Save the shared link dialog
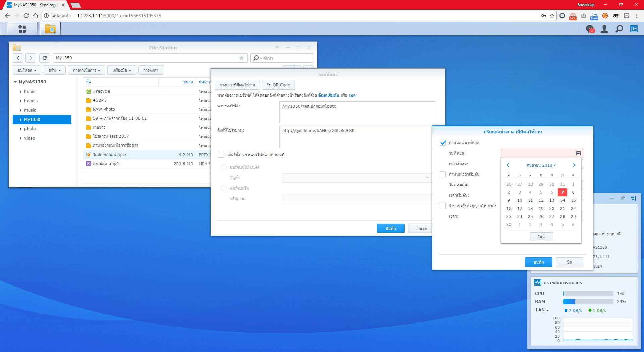Image resolution: width=644 pixels, height=352 pixels. point(390,228)
